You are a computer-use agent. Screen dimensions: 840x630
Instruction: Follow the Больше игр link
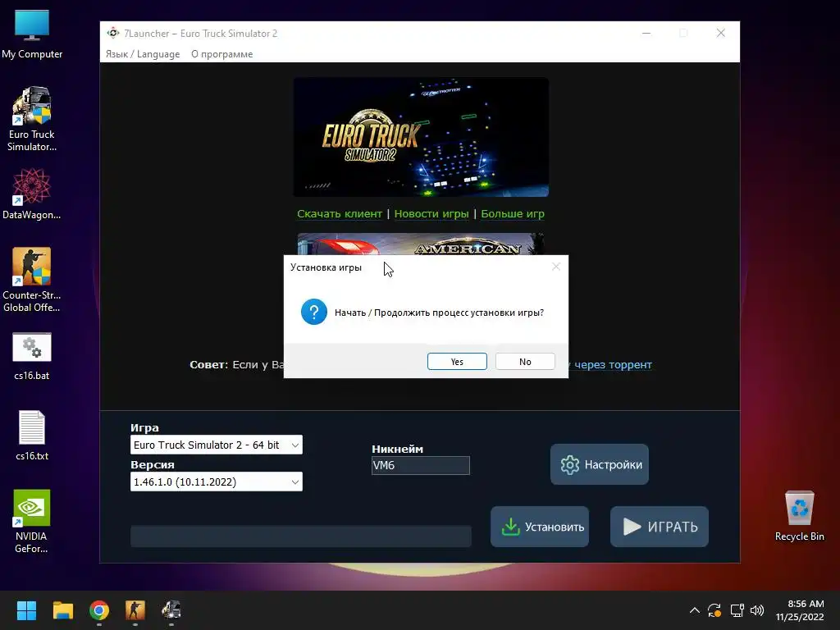coord(513,214)
